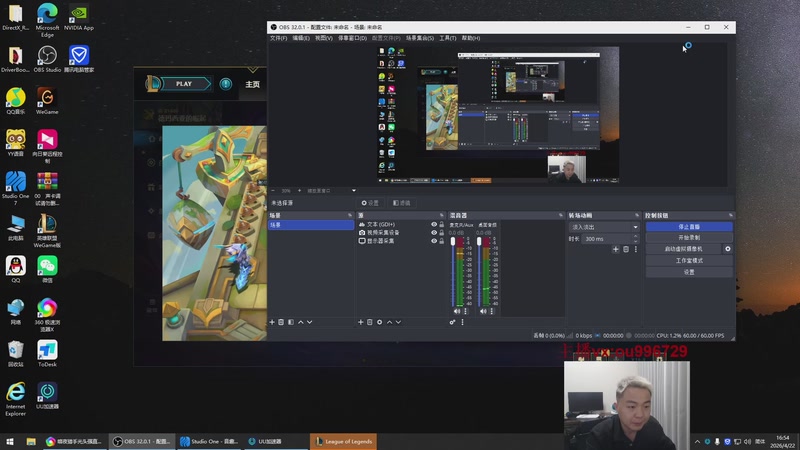Undock the Scenes panel float icon
800x450 pixels.
tap(350, 216)
